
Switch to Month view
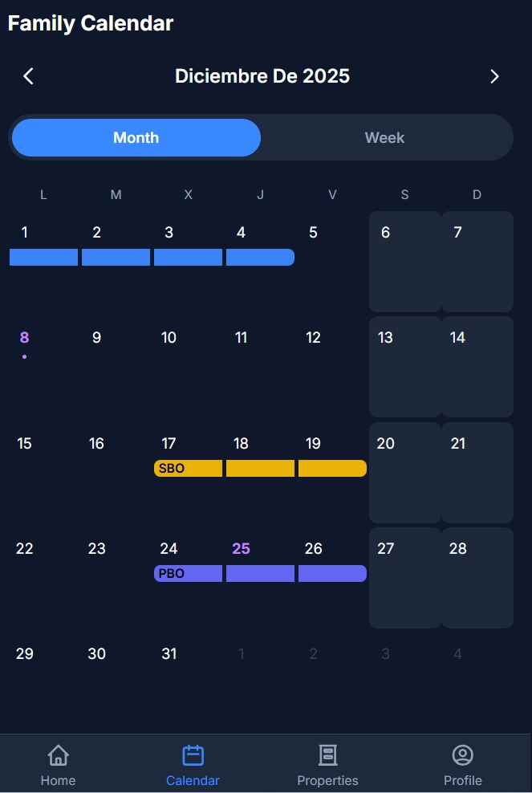[136, 137]
